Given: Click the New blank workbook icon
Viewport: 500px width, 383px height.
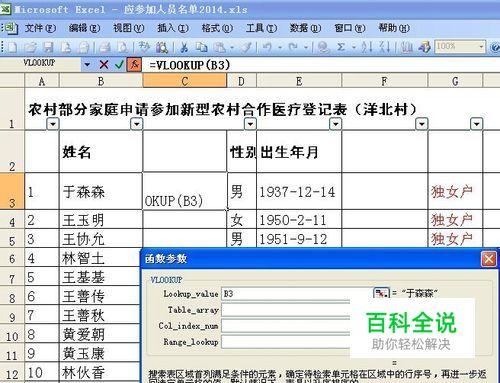Looking at the screenshot, I should pyautogui.click(x=12, y=47).
